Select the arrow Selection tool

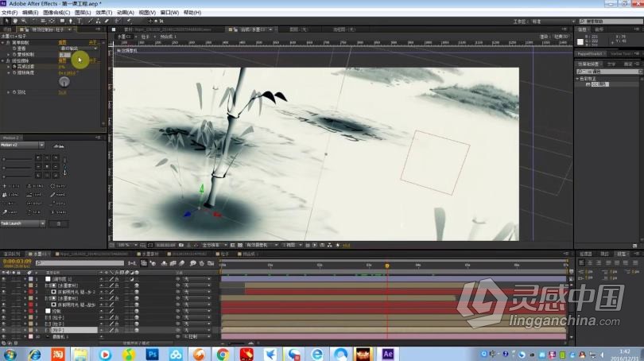6,21
